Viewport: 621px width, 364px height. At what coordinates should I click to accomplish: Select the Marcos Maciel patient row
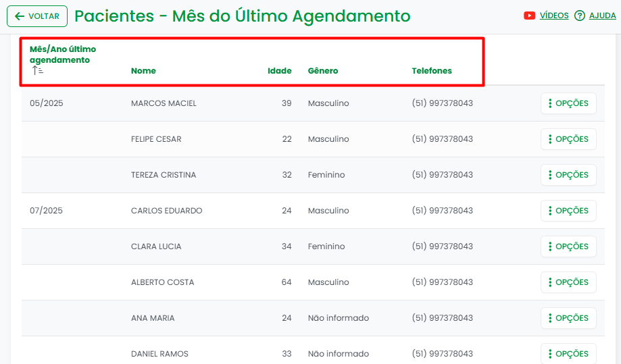pyautogui.click(x=164, y=103)
